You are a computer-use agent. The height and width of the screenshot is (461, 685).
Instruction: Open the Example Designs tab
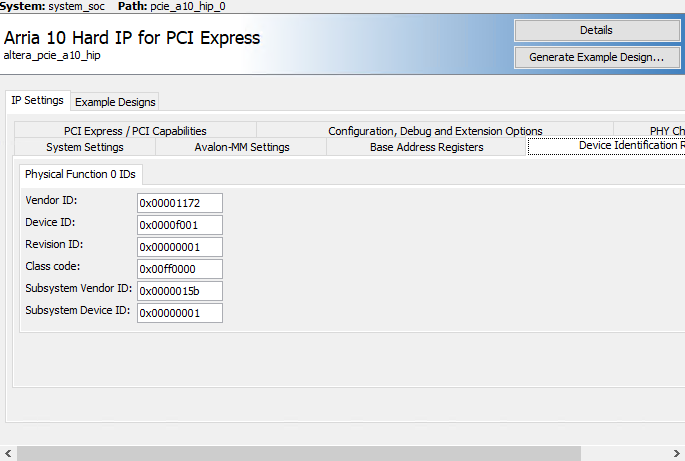pyautogui.click(x=115, y=102)
